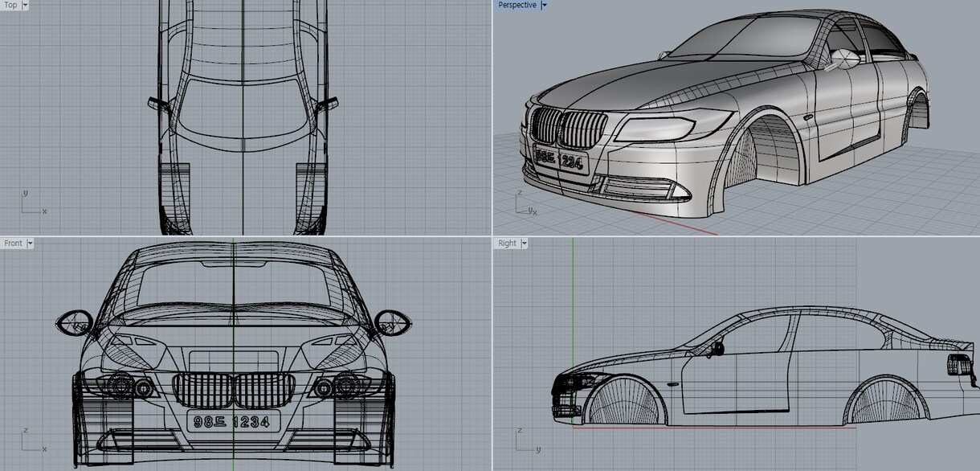Open the Perspective viewport dropdown arrow
This screenshot has width=980, height=471.
click(x=544, y=5)
